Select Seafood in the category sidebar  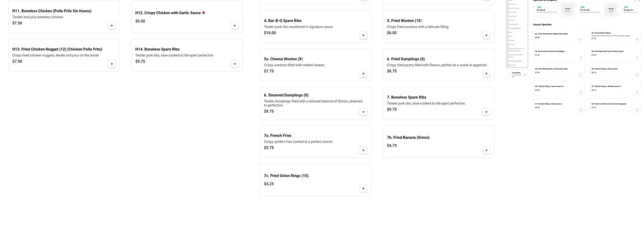tap(511, 40)
